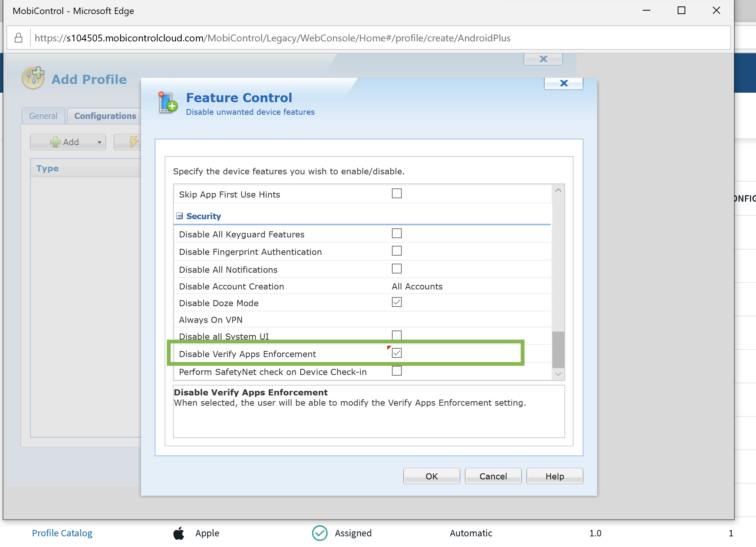Open Help for Feature Control

(x=555, y=476)
